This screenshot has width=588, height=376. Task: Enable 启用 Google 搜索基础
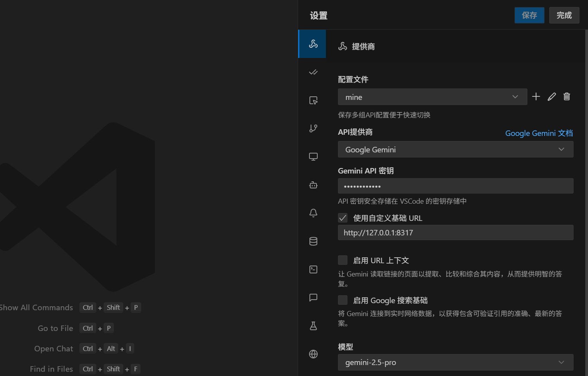point(343,300)
